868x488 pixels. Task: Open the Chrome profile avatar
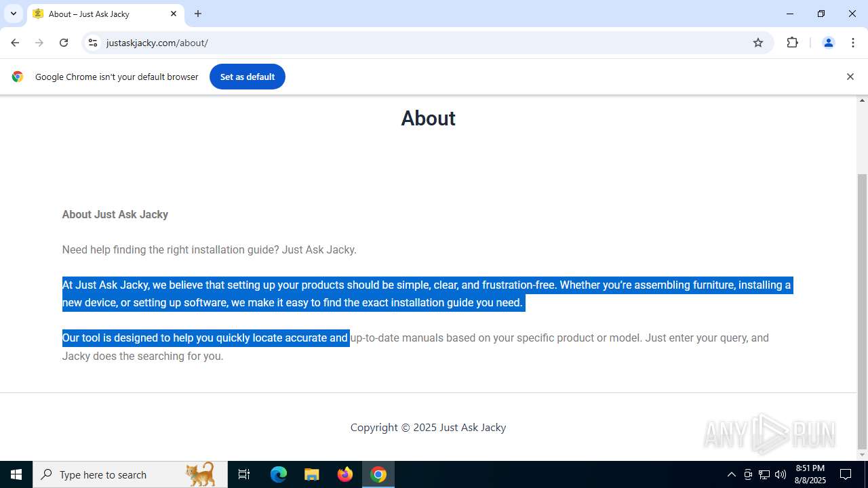tap(828, 43)
